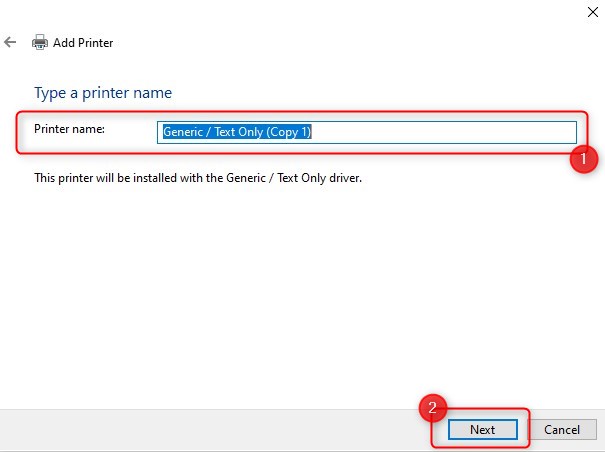Click the word "Generic" in the name field
The width and height of the screenshot is (605, 452).
pos(183,132)
